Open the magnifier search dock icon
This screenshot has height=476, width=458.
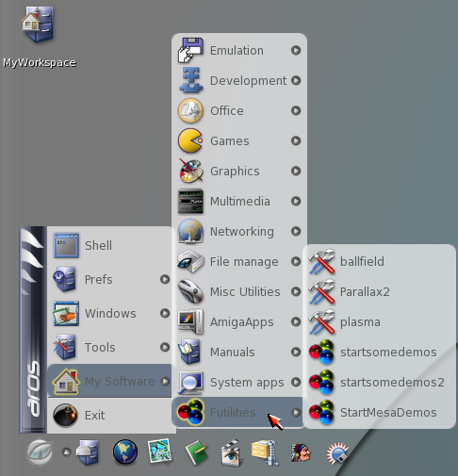coord(338,453)
